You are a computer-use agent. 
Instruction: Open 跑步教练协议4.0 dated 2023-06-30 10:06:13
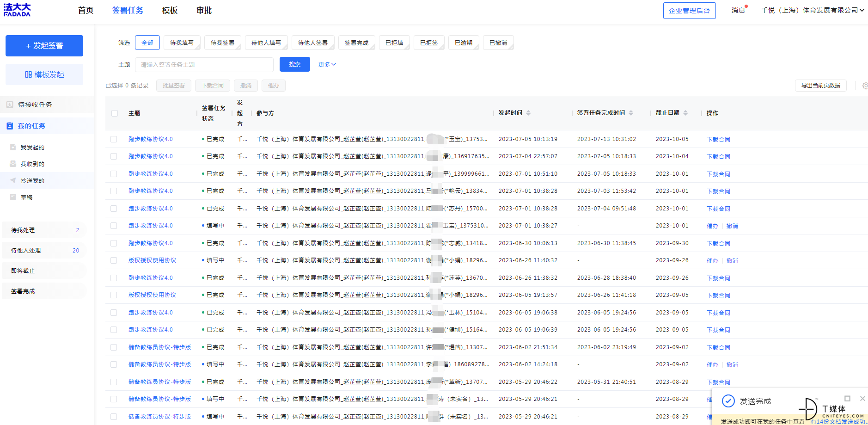pyautogui.click(x=150, y=243)
